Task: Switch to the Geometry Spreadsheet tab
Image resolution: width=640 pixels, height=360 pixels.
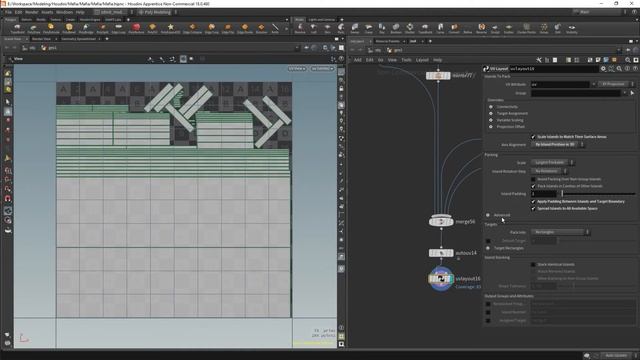Action: coord(78,39)
